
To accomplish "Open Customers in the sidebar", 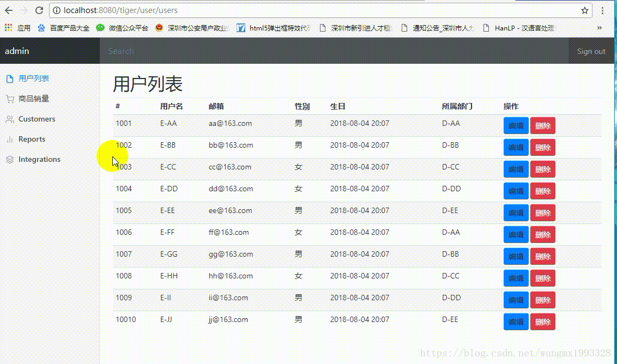I will click(37, 119).
